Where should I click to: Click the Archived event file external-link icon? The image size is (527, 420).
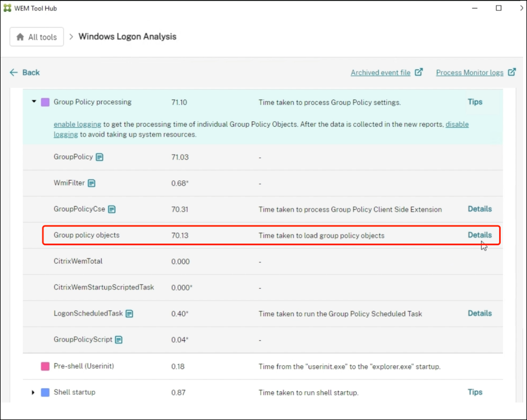pyautogui.click(x=419, y=72)
